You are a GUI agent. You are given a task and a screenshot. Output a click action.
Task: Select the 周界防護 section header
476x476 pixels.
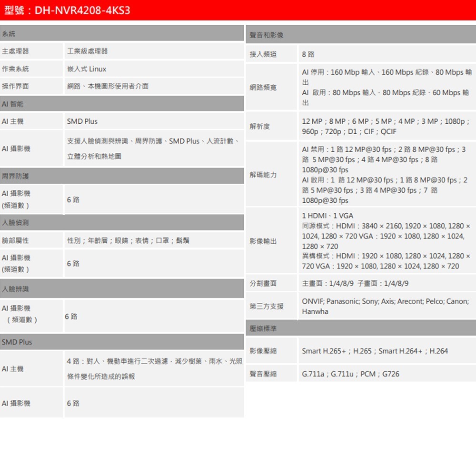click(122, 176)
